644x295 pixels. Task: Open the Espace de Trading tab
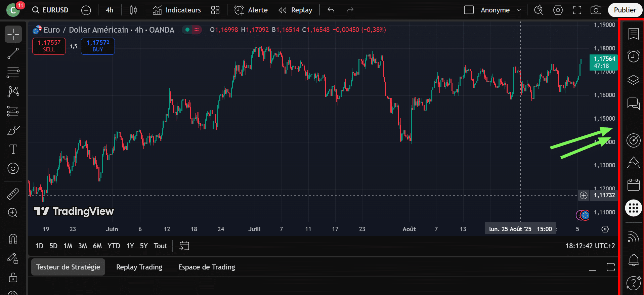point(206,267)
